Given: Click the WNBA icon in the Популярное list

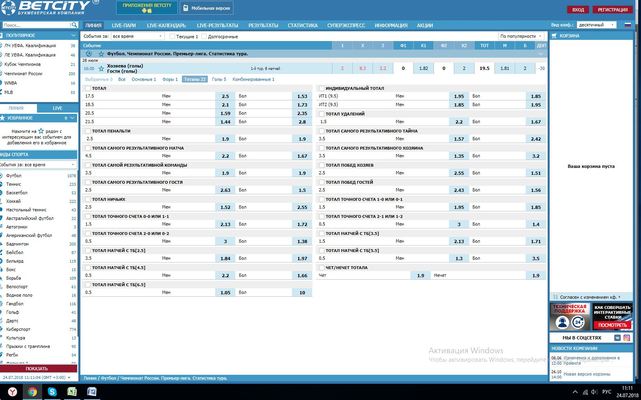Looking at the screenshot, I should (2, 83).
